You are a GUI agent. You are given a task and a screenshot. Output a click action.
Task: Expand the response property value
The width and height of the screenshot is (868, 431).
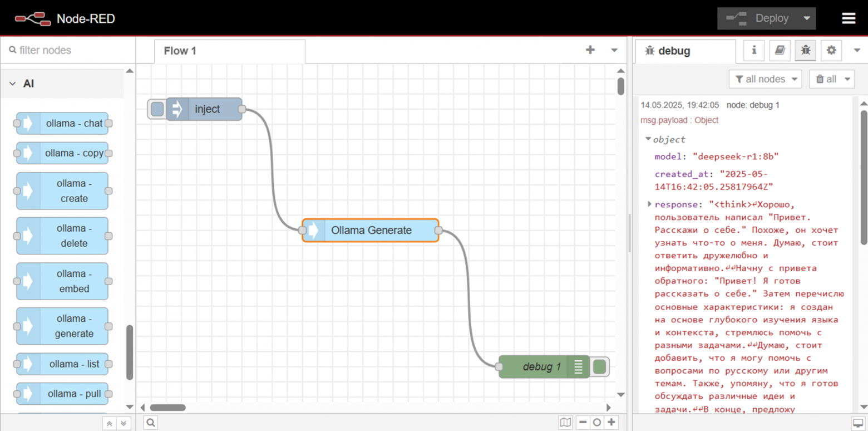(650, 204)
